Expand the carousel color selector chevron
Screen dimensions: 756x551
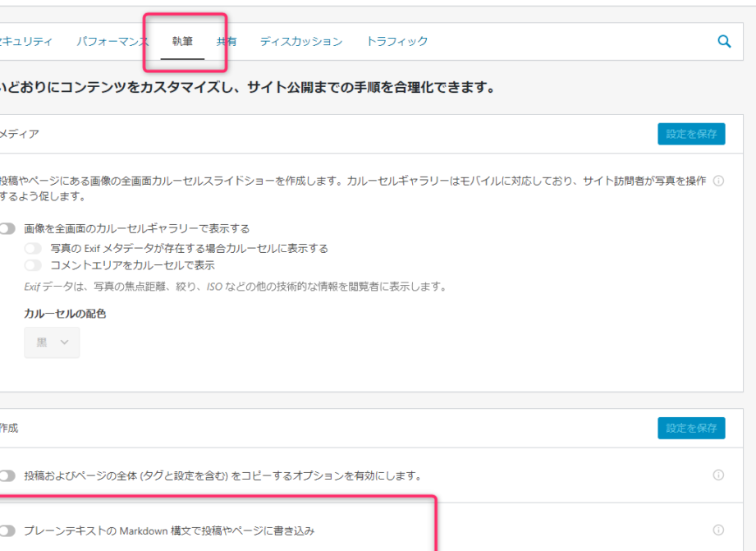(x=63, y=342)
